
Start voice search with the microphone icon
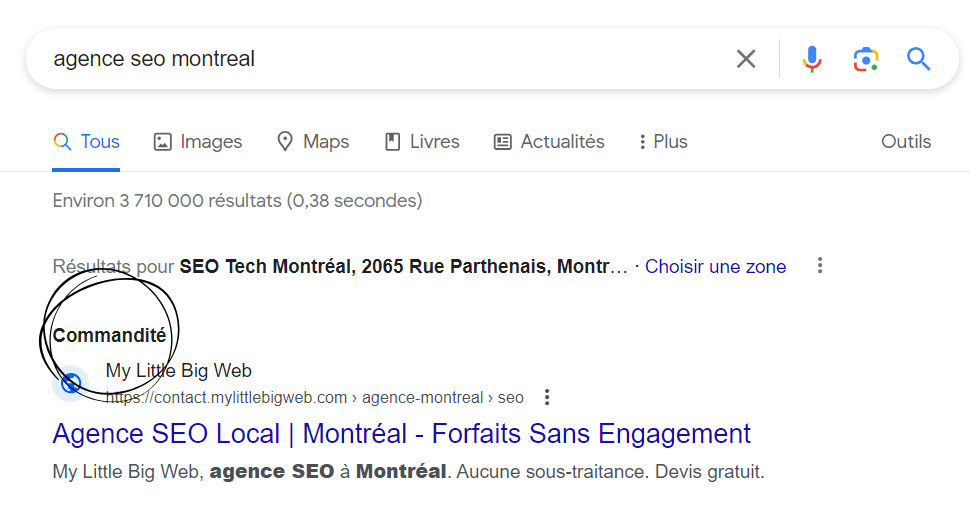pyautogui.click(x=812, y=59)
